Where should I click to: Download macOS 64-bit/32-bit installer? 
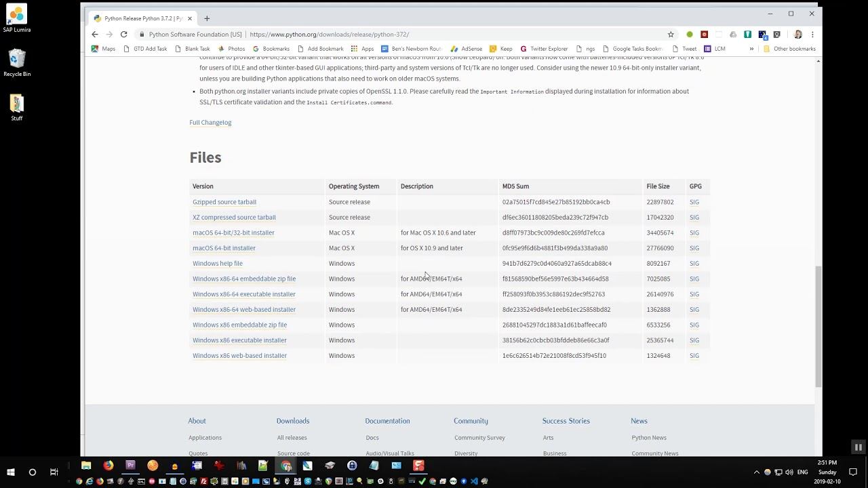click(x=233, y=232)
